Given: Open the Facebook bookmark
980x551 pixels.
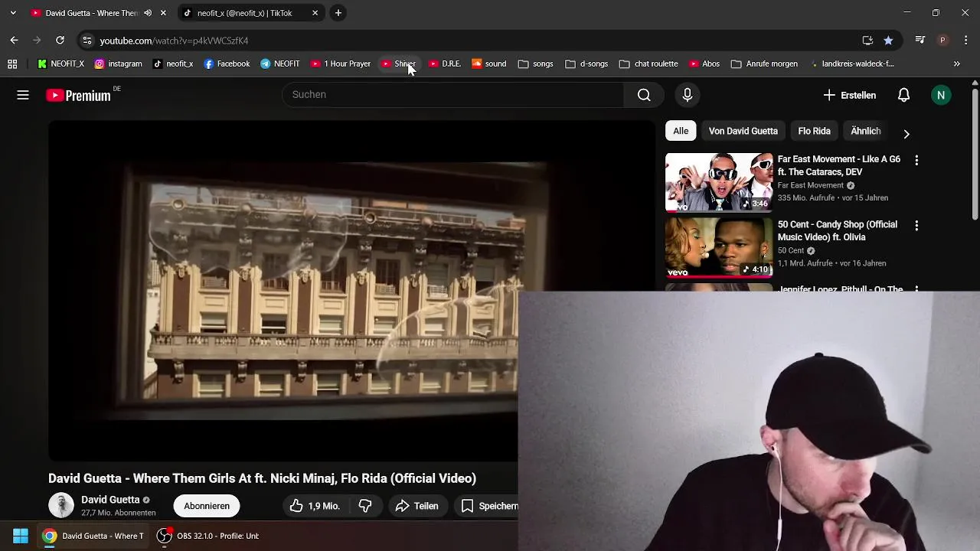Looking at the screenshot, I should 227,64.
